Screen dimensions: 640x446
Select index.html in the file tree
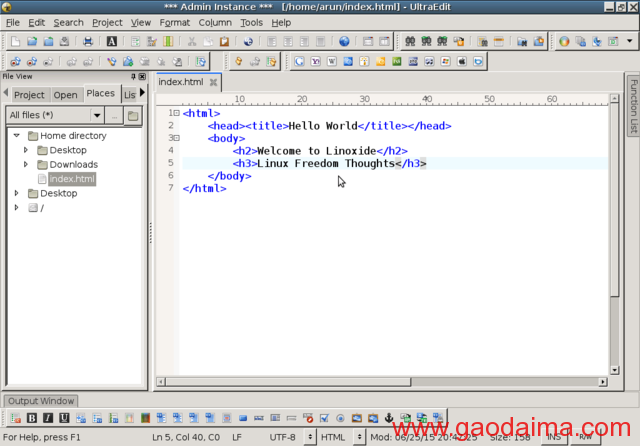click(72, 179)
